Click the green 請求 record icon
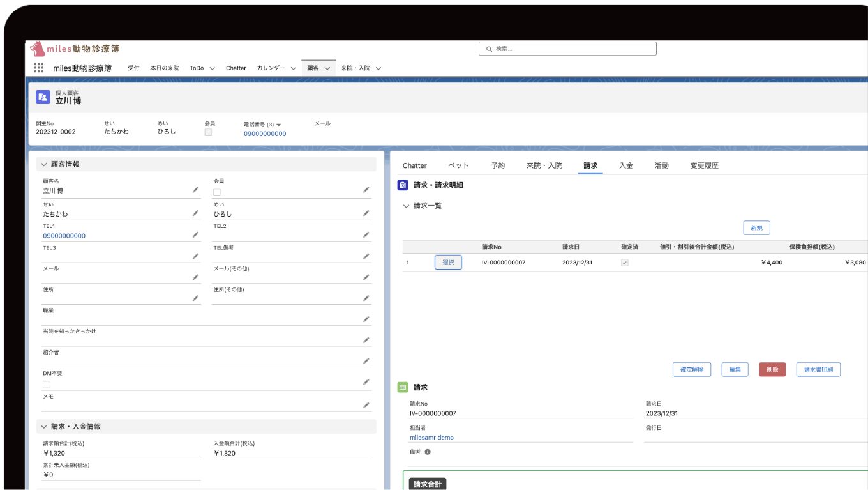This screenshot has height=490, width=868. pyautogui.click(x=403, y=387)
